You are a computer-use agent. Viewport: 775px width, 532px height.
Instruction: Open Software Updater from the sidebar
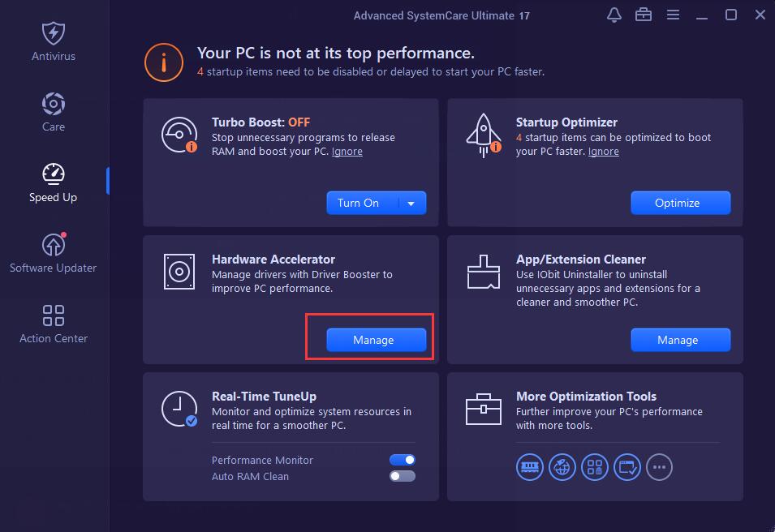click(54, 253)
